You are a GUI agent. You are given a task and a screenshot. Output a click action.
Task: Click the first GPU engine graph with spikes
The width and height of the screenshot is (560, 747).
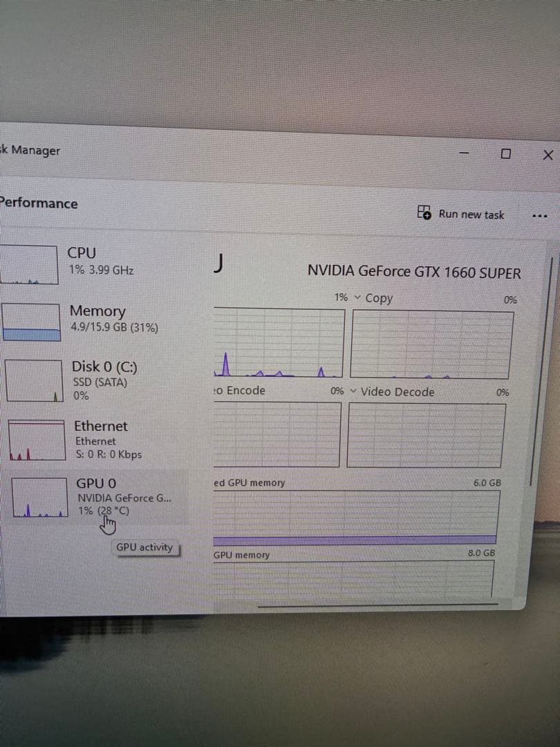pyautogui.click(x=279, y=342)
